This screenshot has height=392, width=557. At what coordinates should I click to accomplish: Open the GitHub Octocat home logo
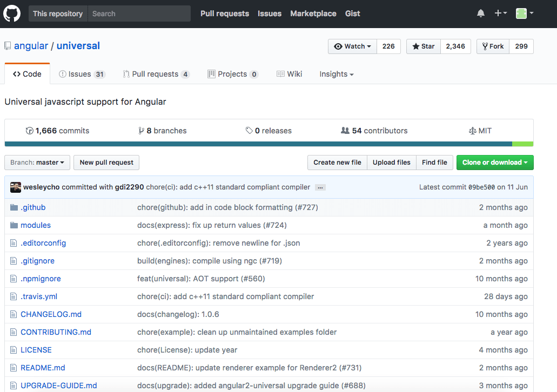(12, 13)
